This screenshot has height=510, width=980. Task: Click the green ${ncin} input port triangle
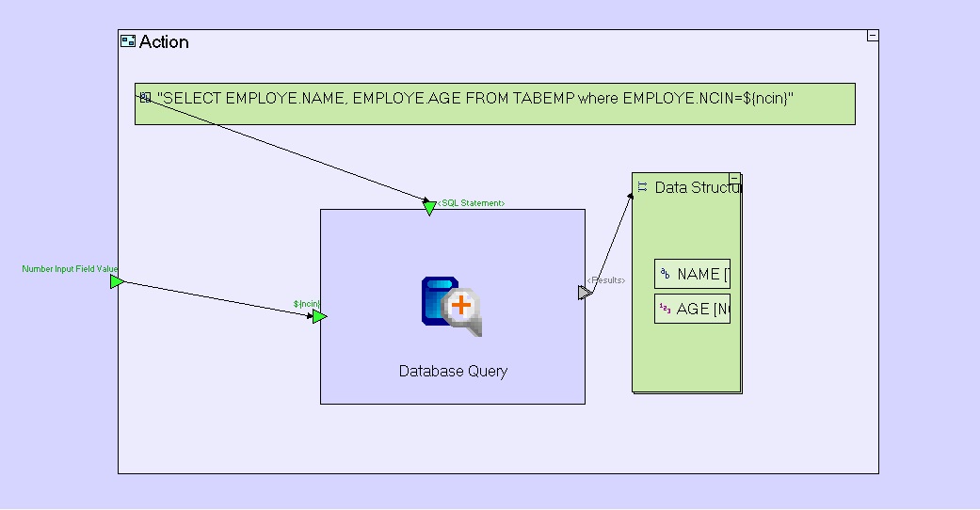pos(319,317)
